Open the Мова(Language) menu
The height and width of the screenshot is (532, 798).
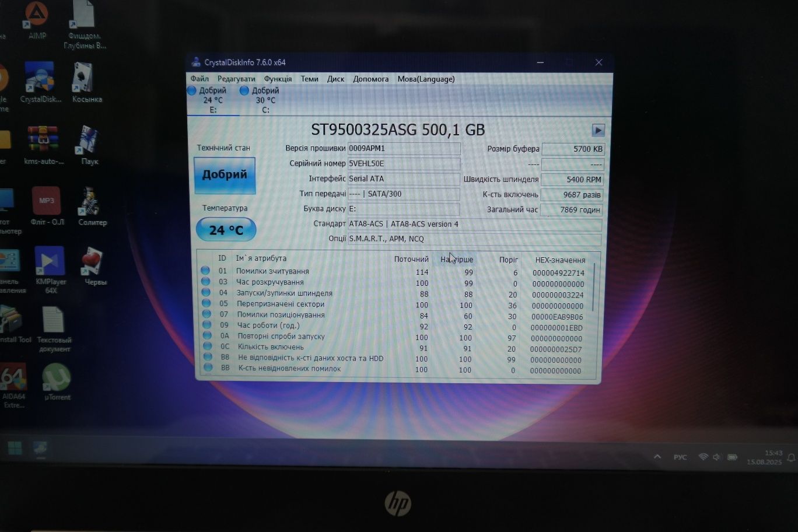(426, 79)
